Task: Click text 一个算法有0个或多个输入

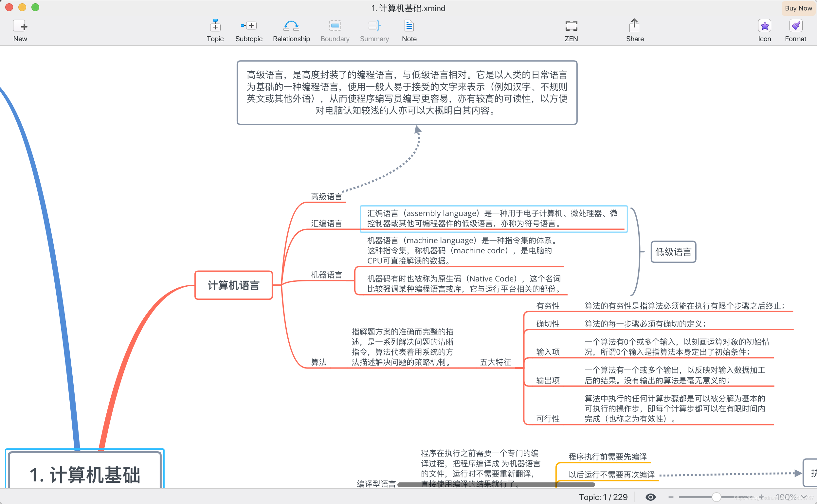Action: [677, 347]
